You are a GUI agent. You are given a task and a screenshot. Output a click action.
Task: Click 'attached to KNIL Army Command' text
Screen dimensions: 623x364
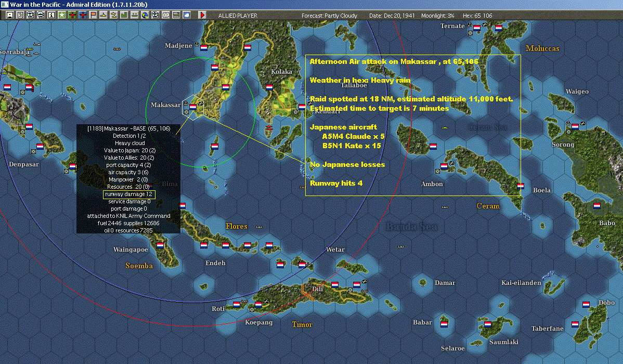[129, 216]
